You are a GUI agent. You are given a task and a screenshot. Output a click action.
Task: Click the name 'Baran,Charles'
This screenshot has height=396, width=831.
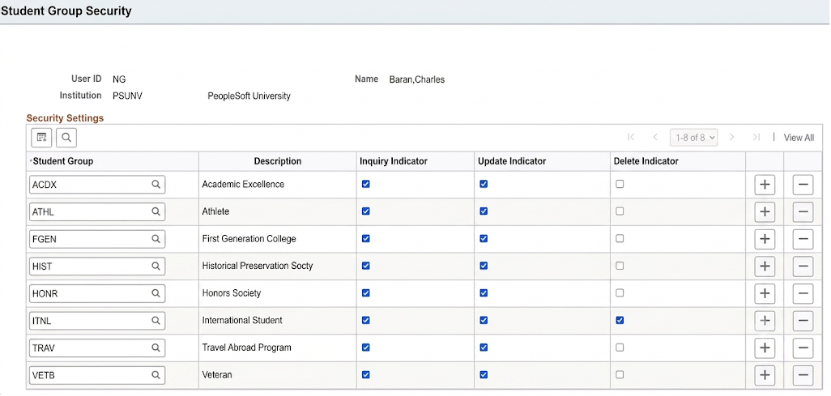pos(417,80)
